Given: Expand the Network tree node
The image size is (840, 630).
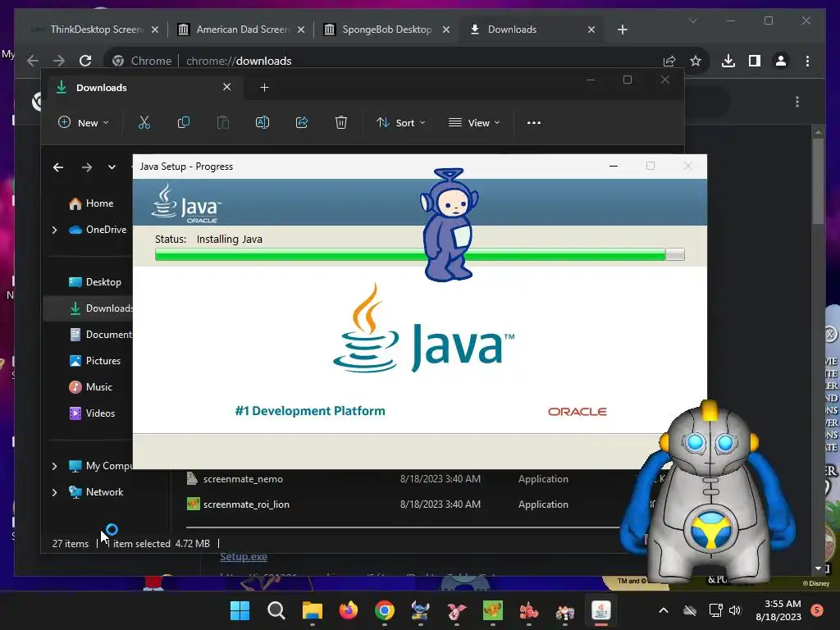Looking at the screenshot, I should coord(55,492).
